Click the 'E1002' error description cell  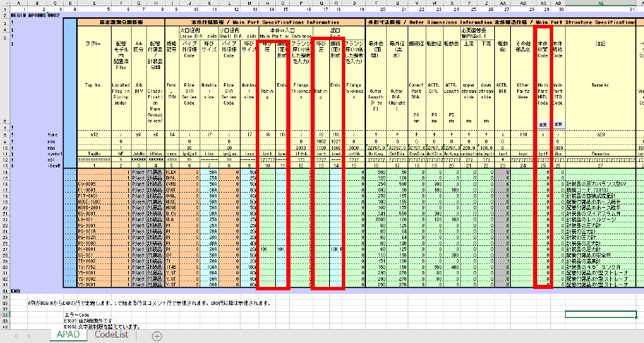[103, 327]
